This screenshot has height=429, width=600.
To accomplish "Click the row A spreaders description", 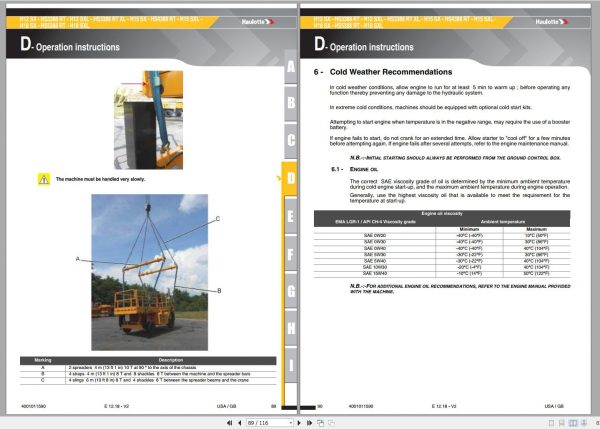I will pyautogui.click(x=132, y=367).
